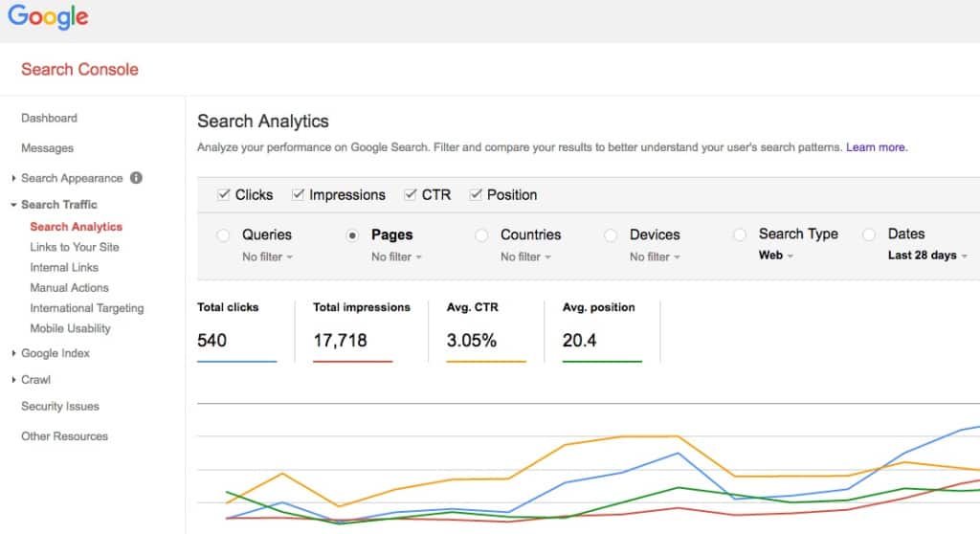The height and width of the screenshot is (534, 980).
Task: Open Mobile Usability page
Action: pos(70,328)
